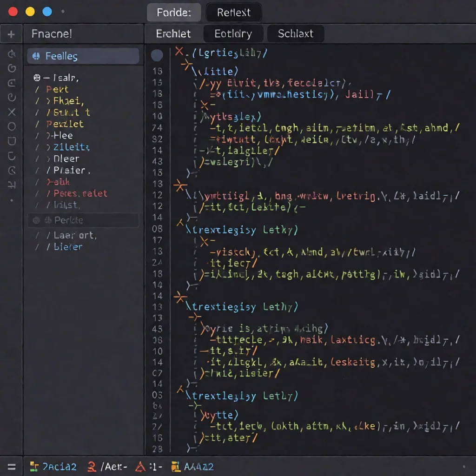This screenshot has height=476, width=476.
Task: Click the globe icon next to Fealr
Action: pyautogui.click(x=37, y=78)
